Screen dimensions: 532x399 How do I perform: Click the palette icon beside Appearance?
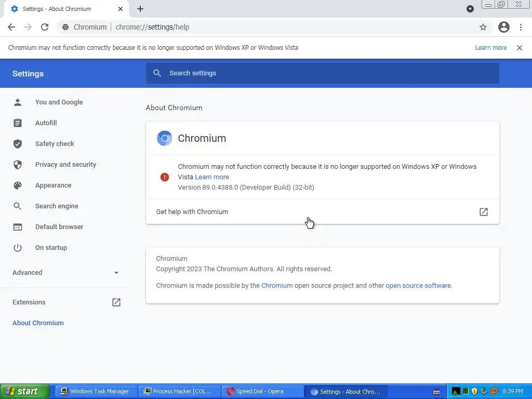(18, 185)
